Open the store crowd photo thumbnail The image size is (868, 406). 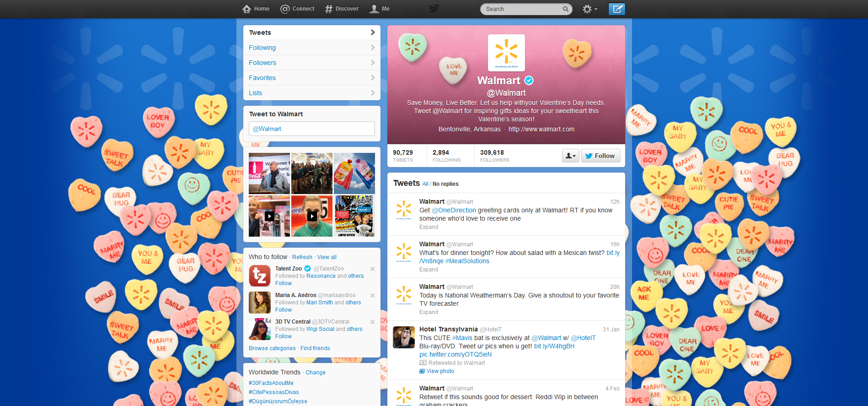click(312, 173)
